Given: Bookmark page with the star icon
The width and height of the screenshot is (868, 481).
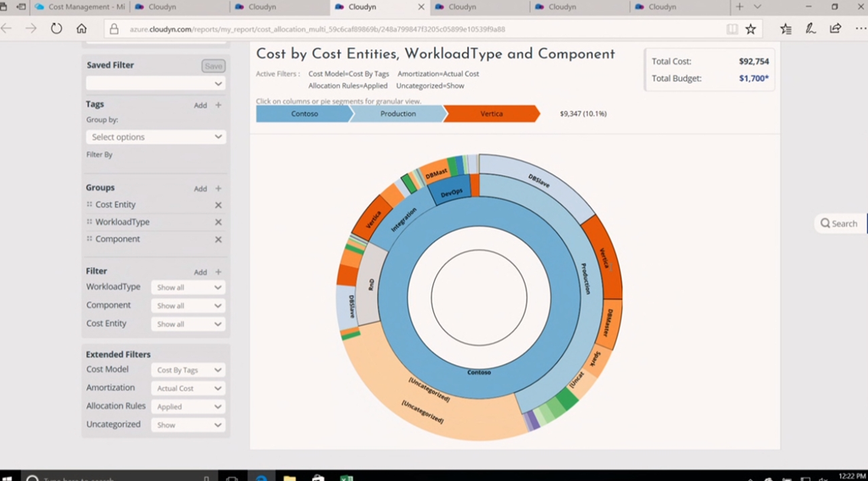Looking at the screenshot, I should tap(750, 29).
